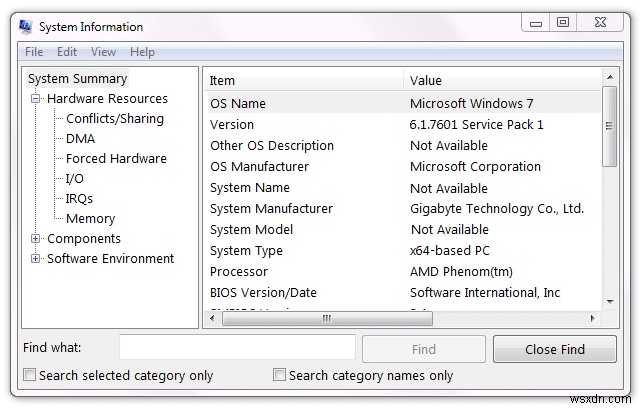Select the BIOS Version/Date row

404,293
